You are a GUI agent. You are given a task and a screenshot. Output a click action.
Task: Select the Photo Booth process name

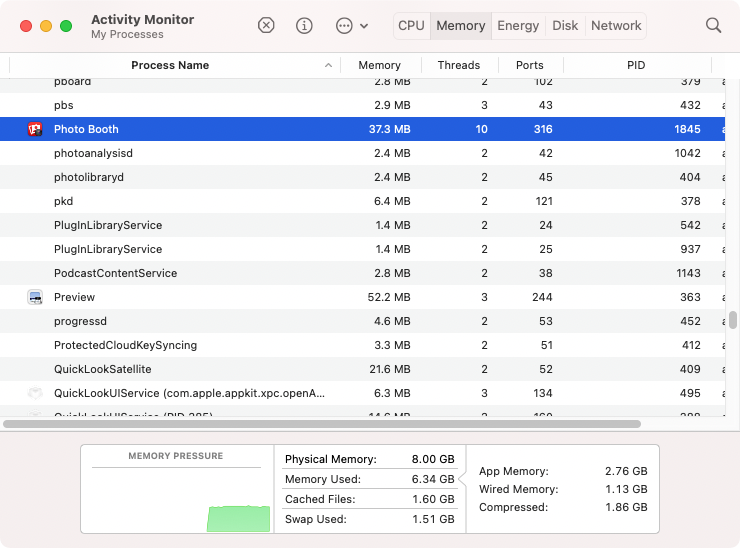(86, 129)
